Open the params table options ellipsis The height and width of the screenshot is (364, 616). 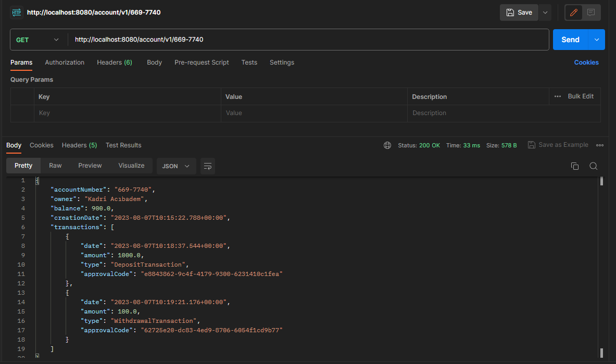pyautogui.click(x=558, y=96)
